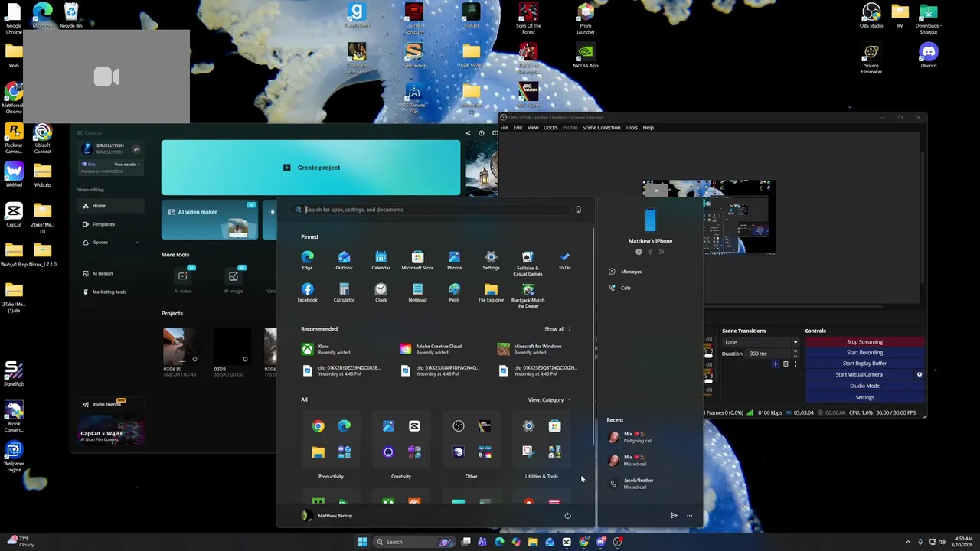
Task: Click AI image tool in CapCut
Action: point(234,279)
